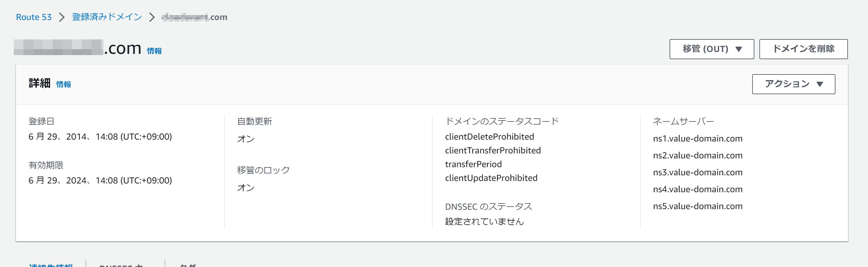This screenshot has width=868, height=267.
Task: Click the clientTransferProhibited status code
Action: click(x=493, y=150)
